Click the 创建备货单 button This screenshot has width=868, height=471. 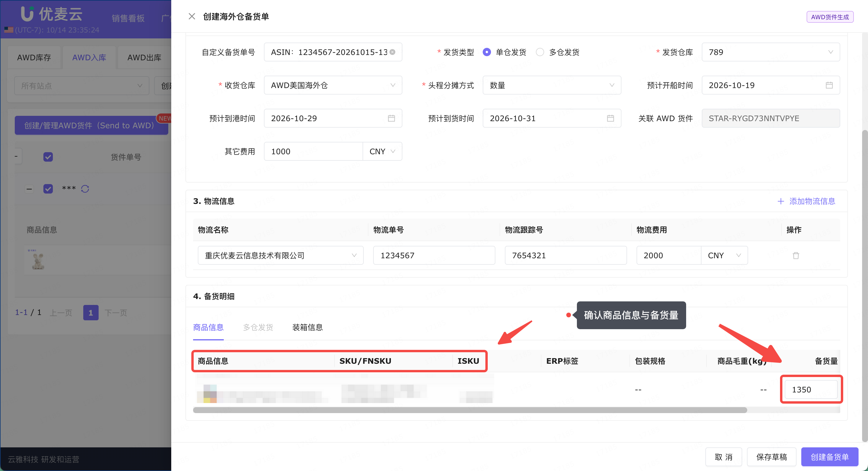(x=829, y=457)
